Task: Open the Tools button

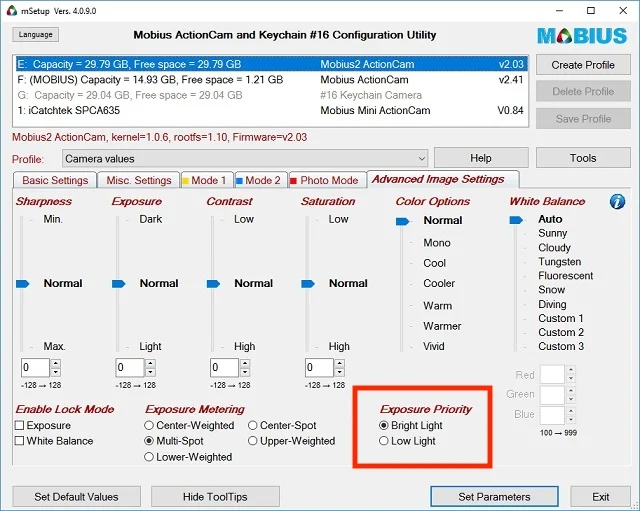Action: coord(583,158)
